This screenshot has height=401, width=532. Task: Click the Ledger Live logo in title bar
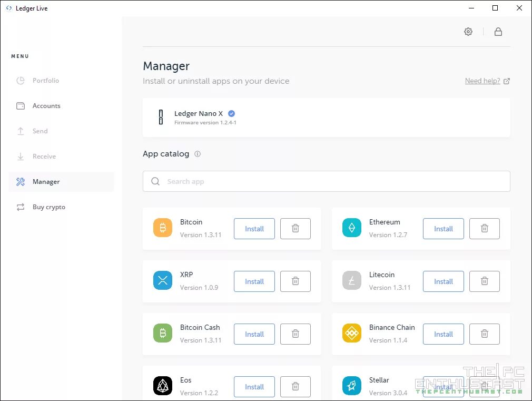coord(9,8)
